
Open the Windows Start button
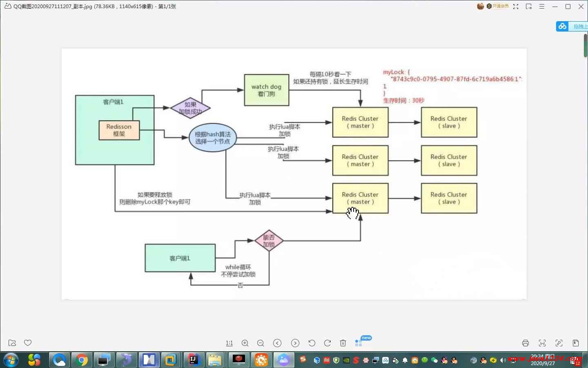11,360
